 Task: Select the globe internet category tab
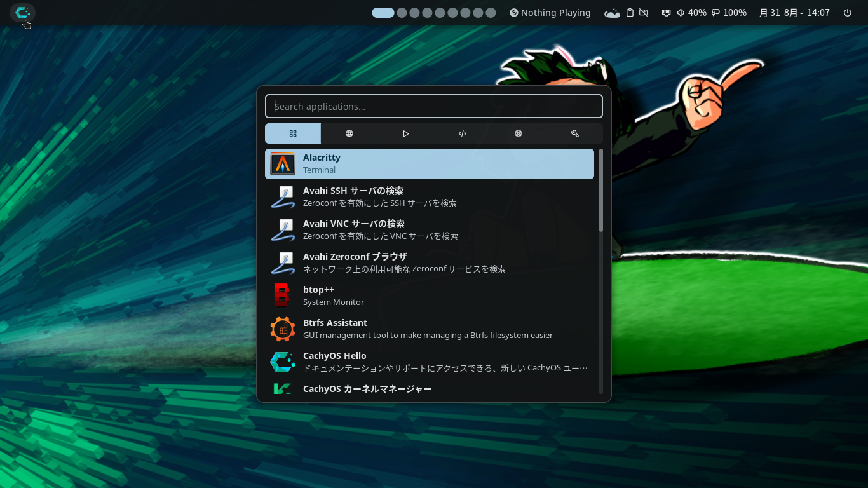349,133
